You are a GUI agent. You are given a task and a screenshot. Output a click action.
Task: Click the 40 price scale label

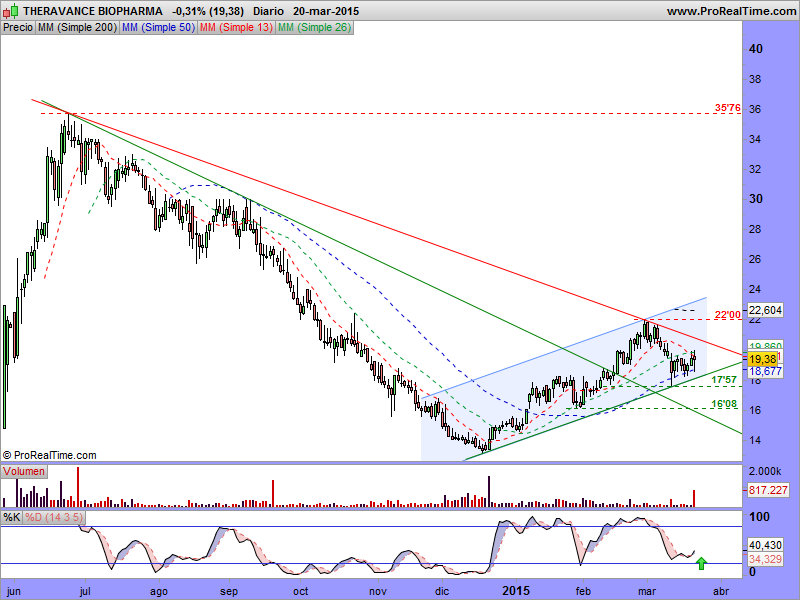coord(756,49)
